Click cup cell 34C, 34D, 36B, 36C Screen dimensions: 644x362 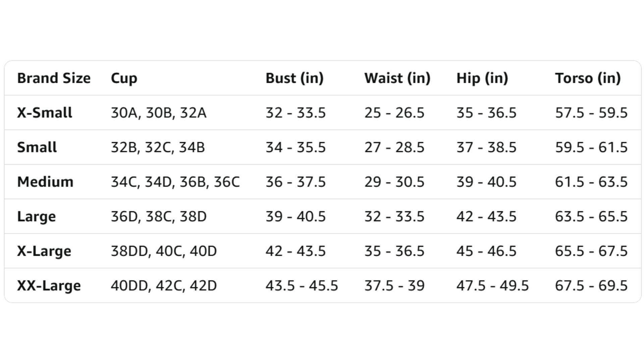pyautogui.click(x=175, y=182)
